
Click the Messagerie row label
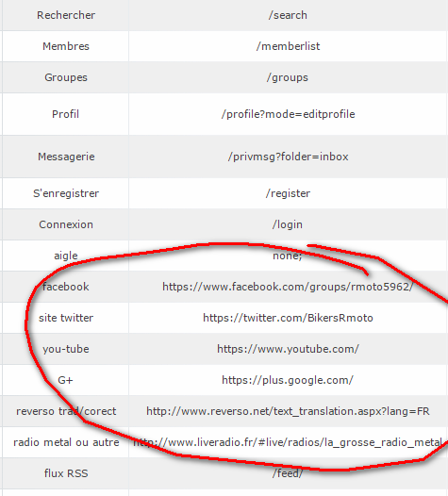66,157
